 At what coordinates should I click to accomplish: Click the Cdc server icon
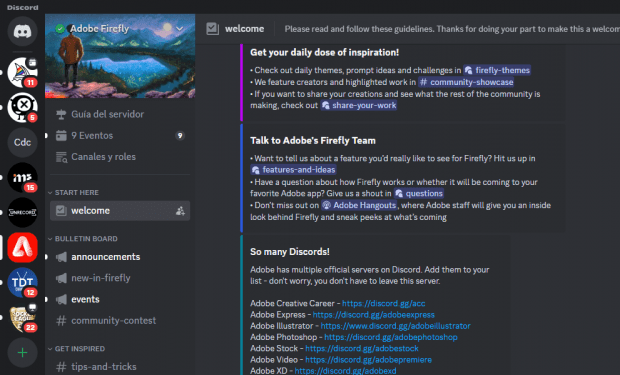(23, 142)
